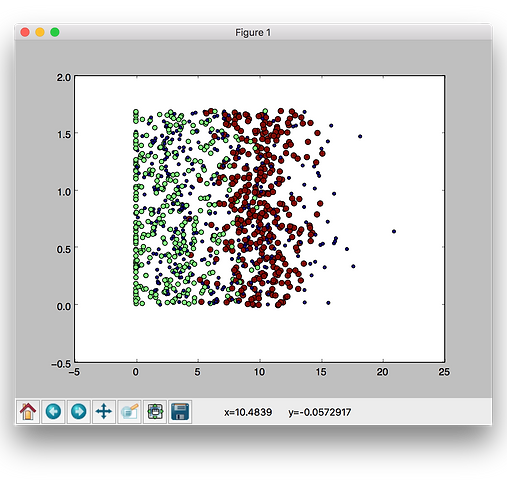Open the Configure subplots dialog
507x485 pixels.
(x=155, y=412)
